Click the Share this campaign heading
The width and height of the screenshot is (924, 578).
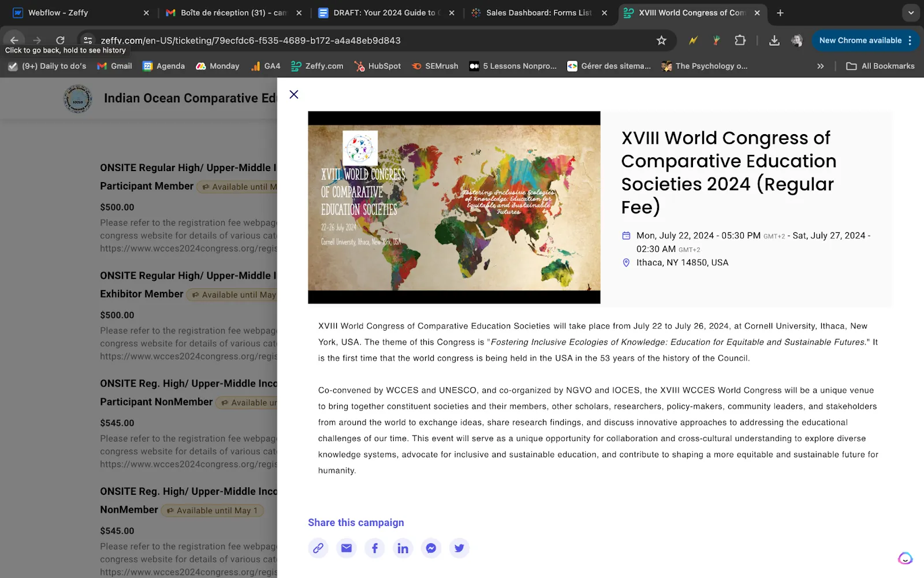click(356, 523)
